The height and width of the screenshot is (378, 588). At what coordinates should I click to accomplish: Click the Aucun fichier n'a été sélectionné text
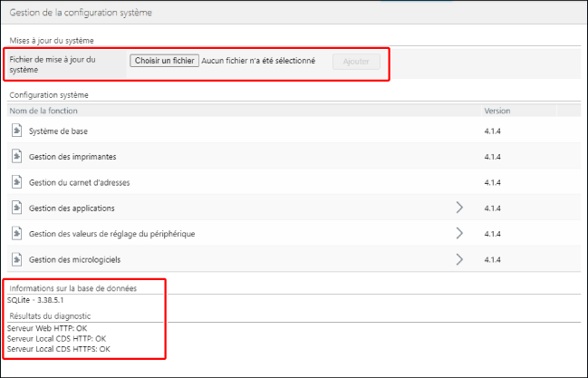coord(258,62)
